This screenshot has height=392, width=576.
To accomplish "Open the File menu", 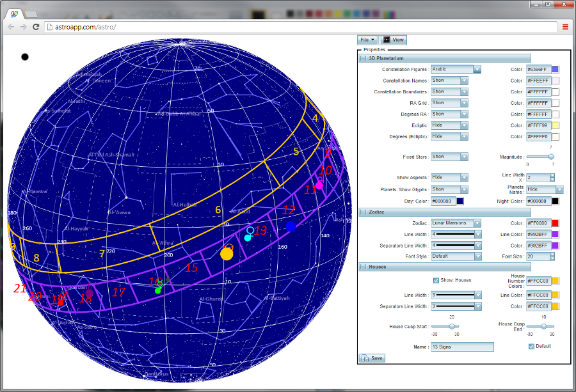I will 367,40.
